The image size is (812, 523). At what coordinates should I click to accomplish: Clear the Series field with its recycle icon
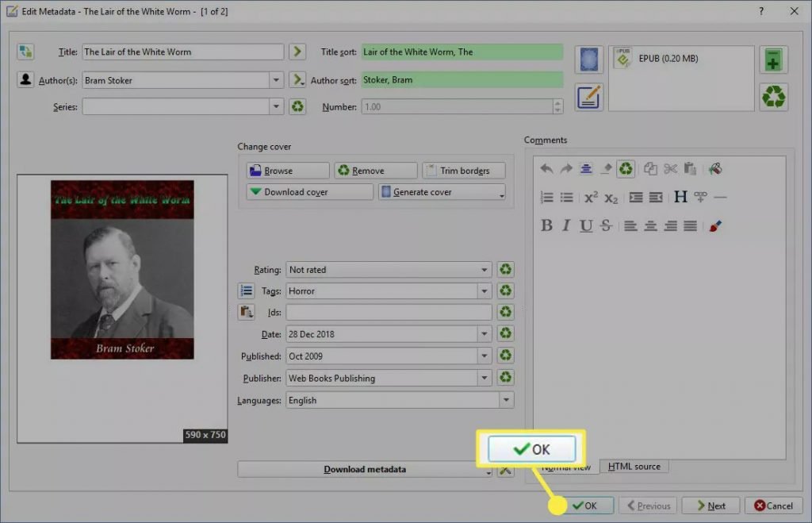click(297, 107)
